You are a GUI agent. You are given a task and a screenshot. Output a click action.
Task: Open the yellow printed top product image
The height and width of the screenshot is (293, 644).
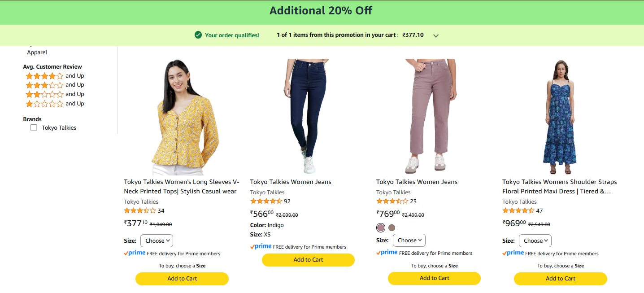pyautogui.click(x=182, y=117)
